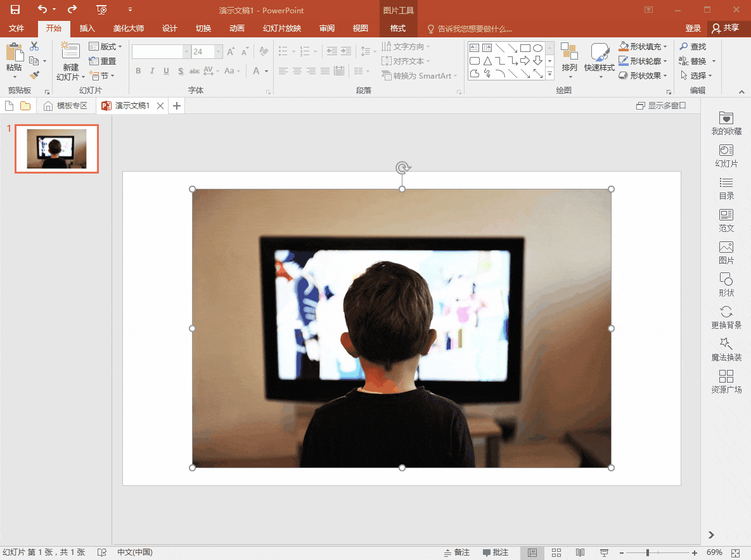Switch to the 模板专区 document tab
The width and height of the screenshot is (751, 560).
[66, 106]
